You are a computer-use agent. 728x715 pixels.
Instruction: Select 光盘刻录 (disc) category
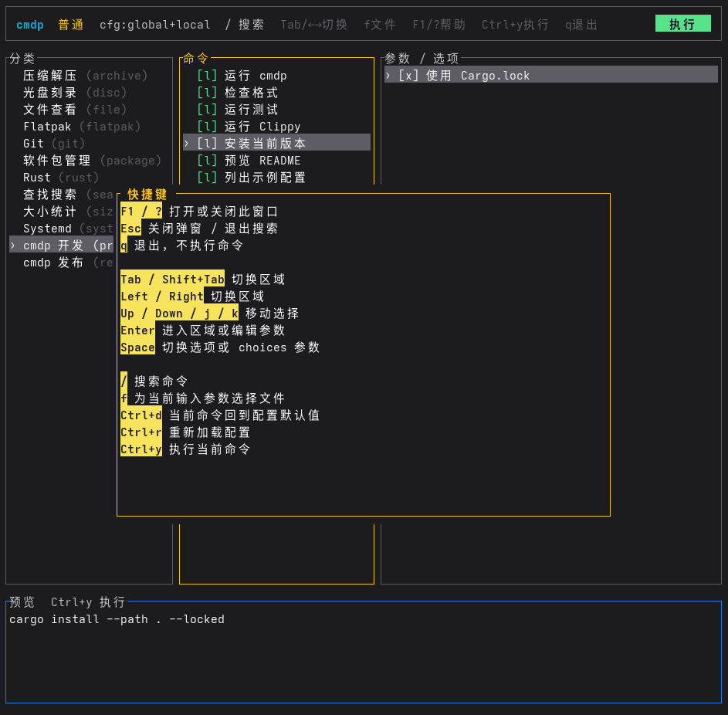75,93
